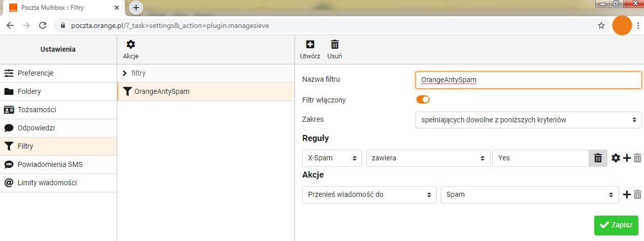Reload the page
Screen dimensions: 644x241
coord(43,25)
